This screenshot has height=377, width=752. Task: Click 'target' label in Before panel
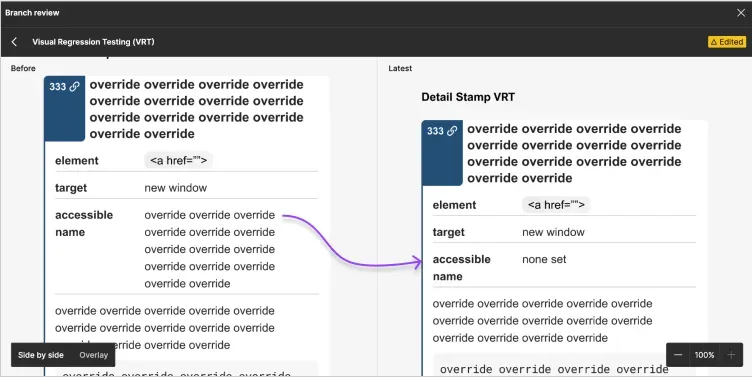71,188
